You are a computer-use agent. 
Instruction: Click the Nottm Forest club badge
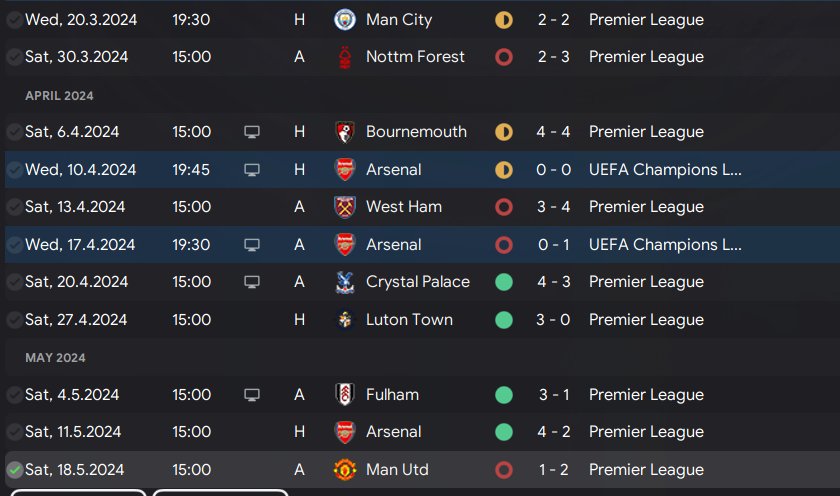pos(345,57)
